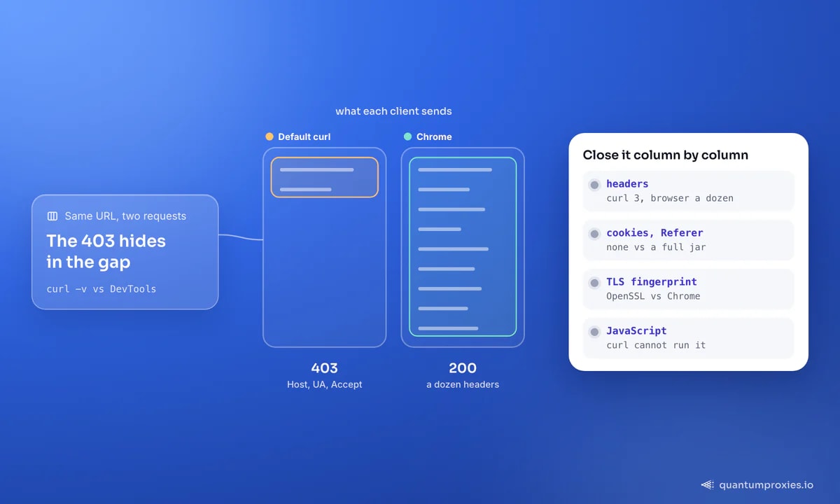Click the 'a dozen headers' caption
Viewport: 840px width, 504px height.
(463, 384)
